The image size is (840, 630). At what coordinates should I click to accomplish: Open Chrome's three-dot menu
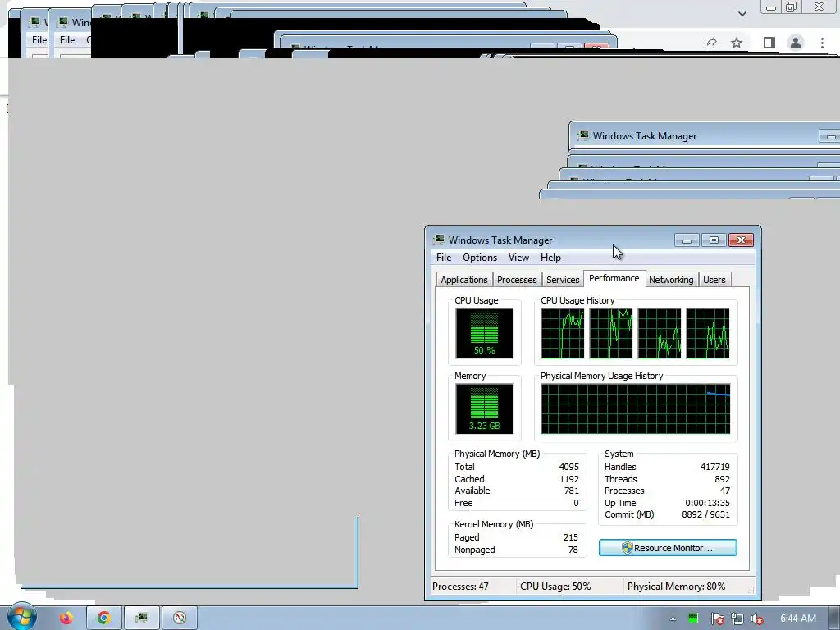tap(822, 43)
